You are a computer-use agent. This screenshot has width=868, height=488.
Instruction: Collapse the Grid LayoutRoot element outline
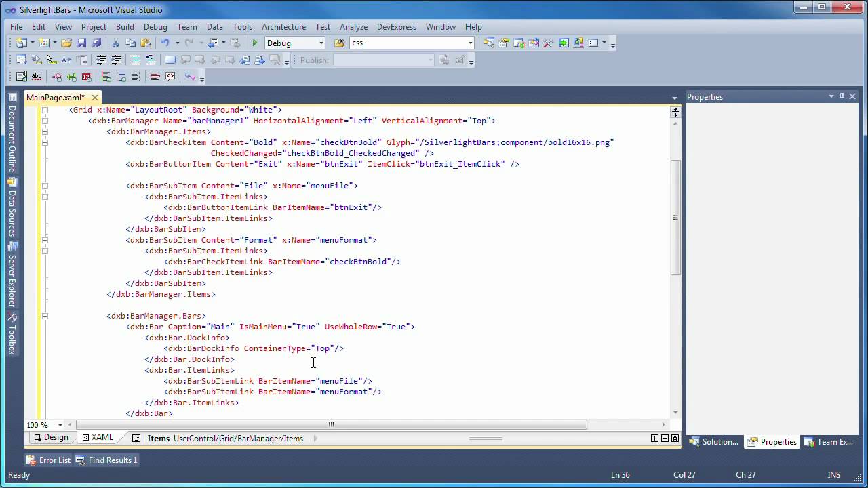45,110
